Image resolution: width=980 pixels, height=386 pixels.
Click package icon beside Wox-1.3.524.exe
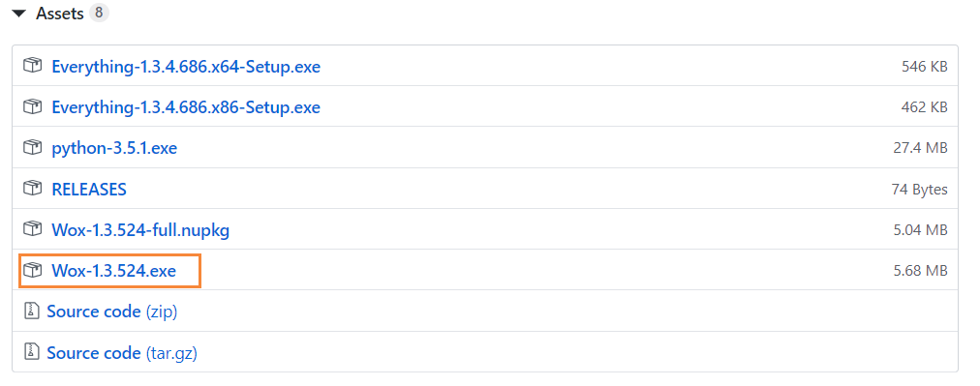(x=33, y=271)
